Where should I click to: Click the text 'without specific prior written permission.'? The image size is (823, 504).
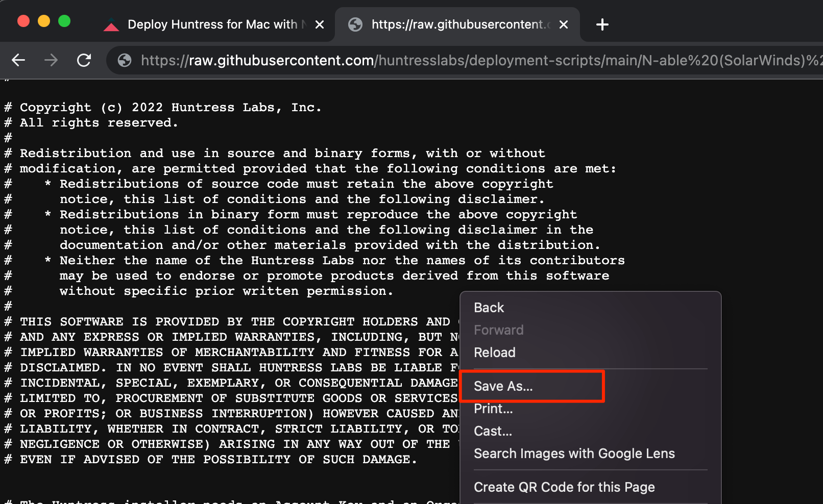click(227, 291)
